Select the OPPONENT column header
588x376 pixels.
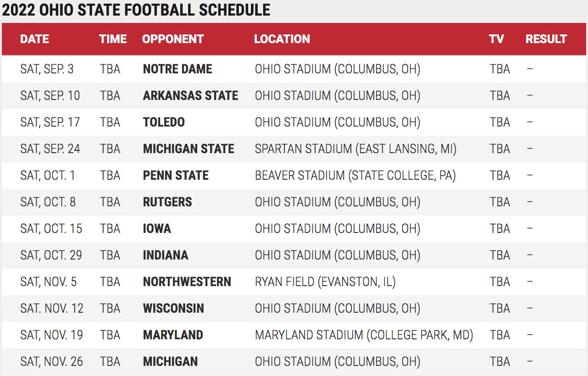[173, 39]
